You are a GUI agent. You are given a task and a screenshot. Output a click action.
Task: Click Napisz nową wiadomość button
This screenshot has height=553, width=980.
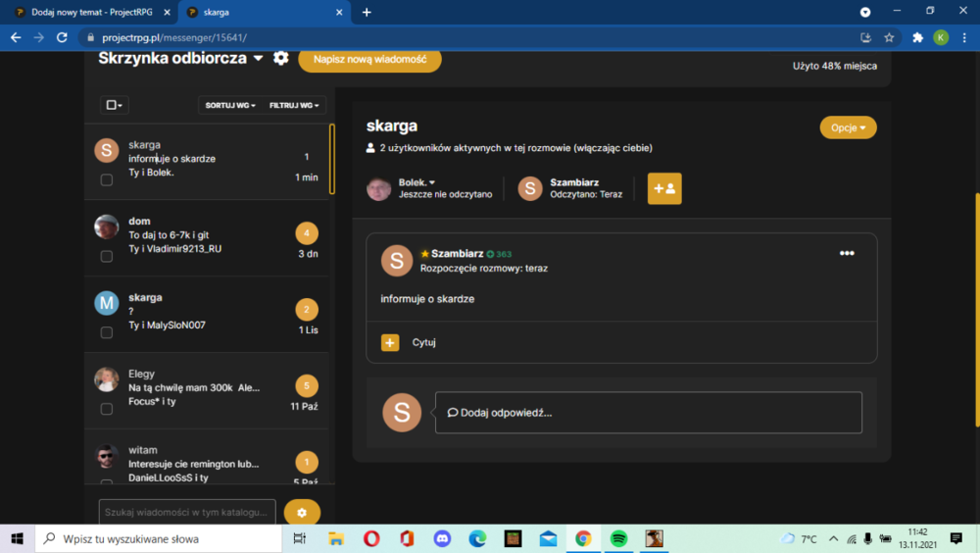tap(370, 60)
